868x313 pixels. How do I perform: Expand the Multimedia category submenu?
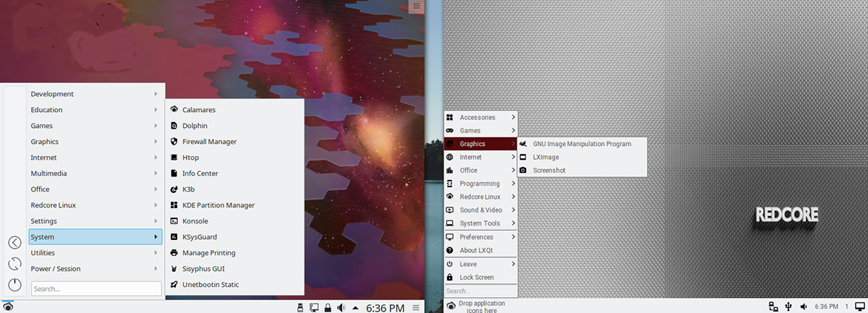tap(95, 173)
